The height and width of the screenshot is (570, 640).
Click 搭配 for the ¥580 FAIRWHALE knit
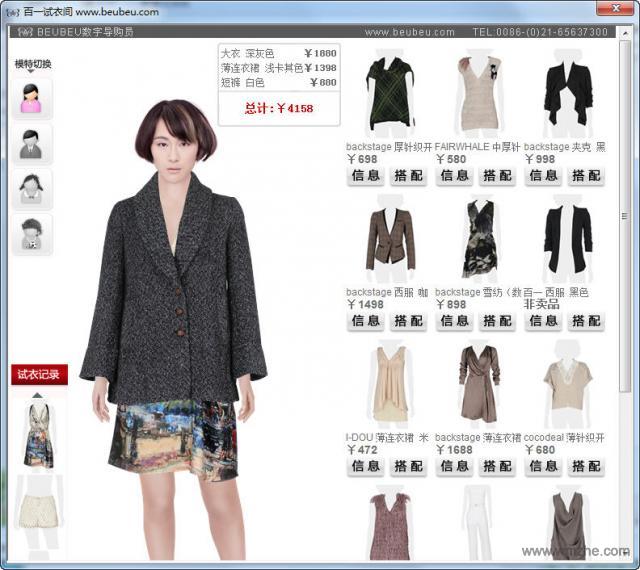[x=498, y=176]
